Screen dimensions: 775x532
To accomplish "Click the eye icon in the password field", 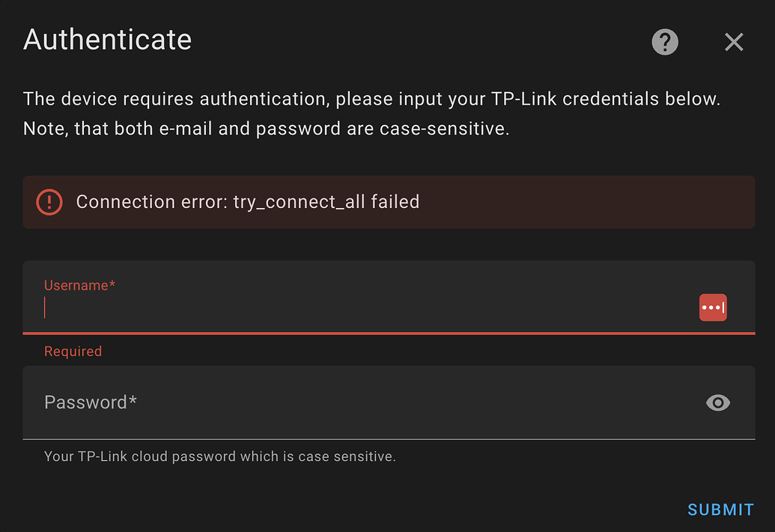I will click(717, 403).
